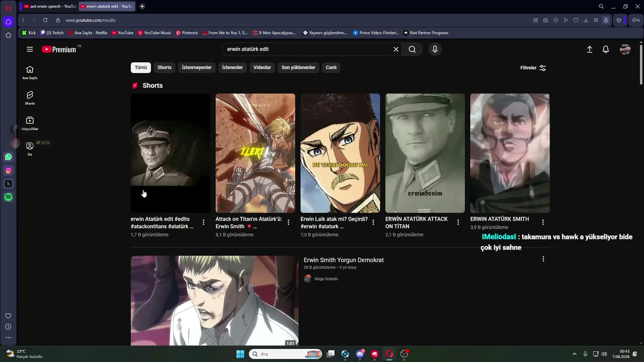Open options menu for 'Erwin Laik atak mı?' short
Screen dimensions: 644x362
(x=373, y=222)
